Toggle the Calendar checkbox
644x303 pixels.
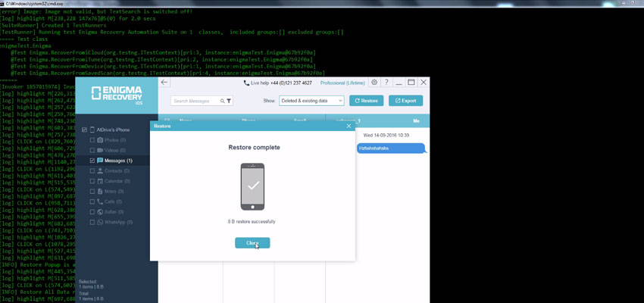[92, 181]
